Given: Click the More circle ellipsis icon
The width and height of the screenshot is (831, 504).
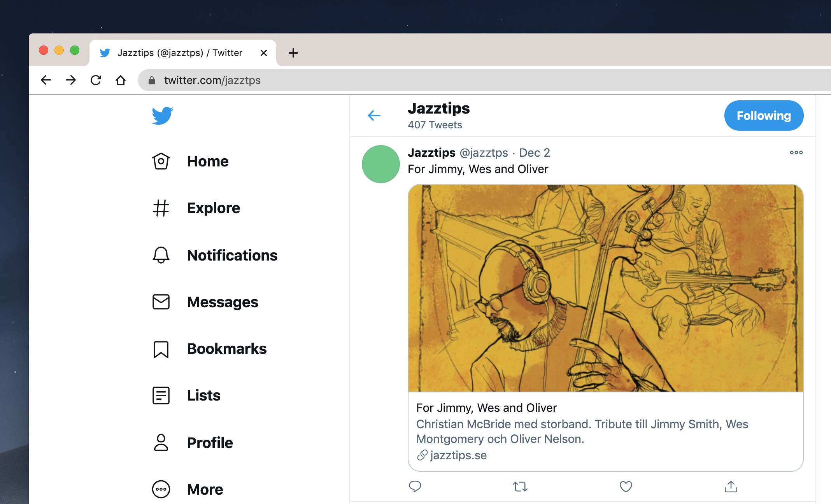Looking at the screenshot, I should [x=161, y=489].
